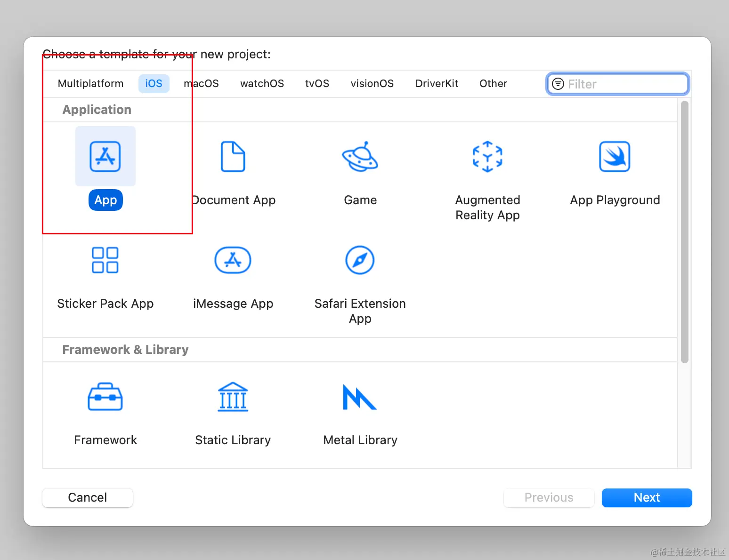The height and width of the screenshot is (560, 729).
Task: Select the Sticker Pack App grid icon
Action: click(105, 260)
